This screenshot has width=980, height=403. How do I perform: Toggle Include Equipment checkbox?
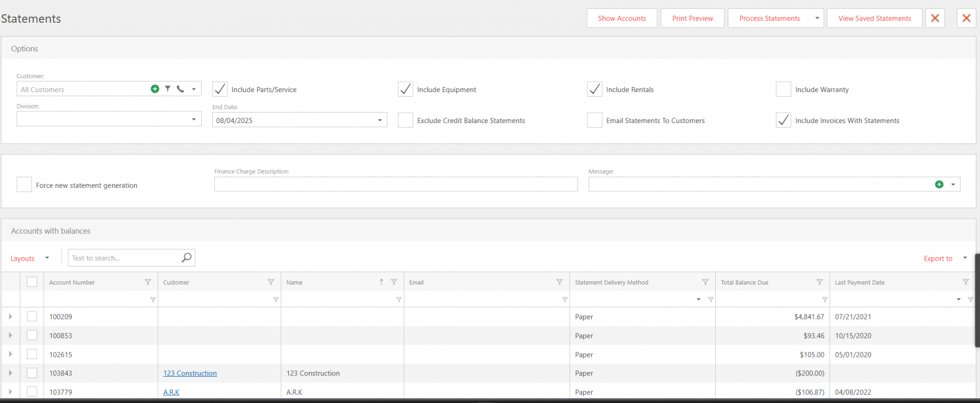(x=405, y=89)
